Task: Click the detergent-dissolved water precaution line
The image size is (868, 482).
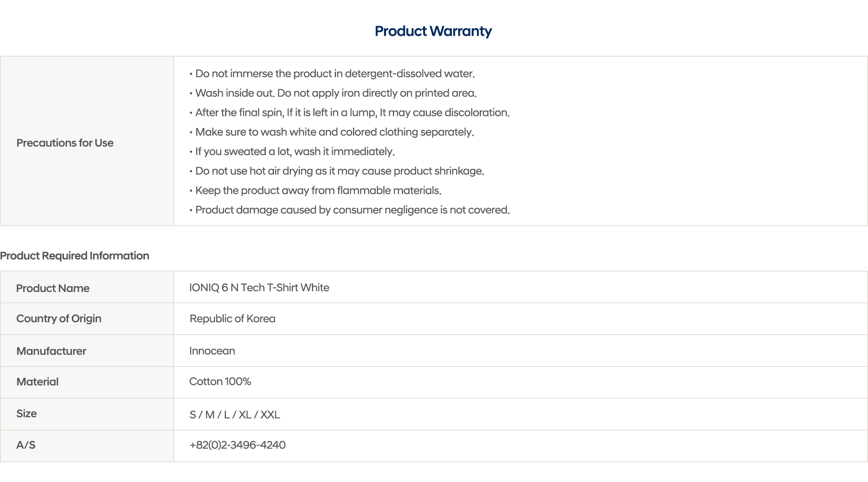Action: pos(335,74)
